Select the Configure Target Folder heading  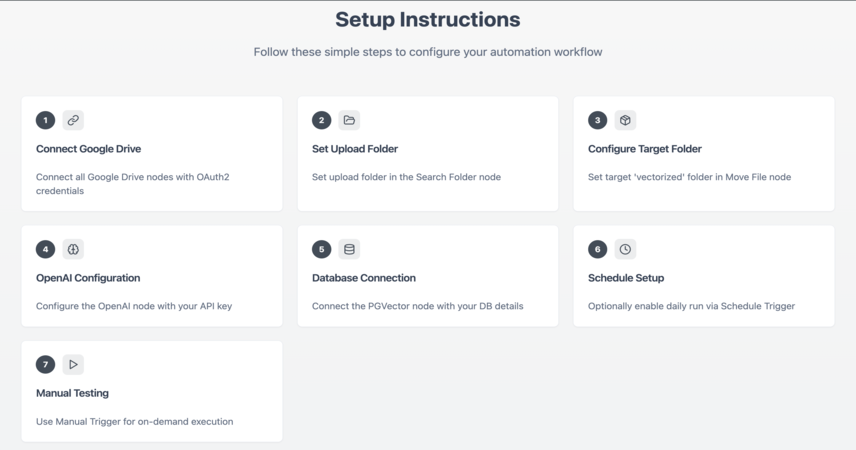click(x=645, y=149)
